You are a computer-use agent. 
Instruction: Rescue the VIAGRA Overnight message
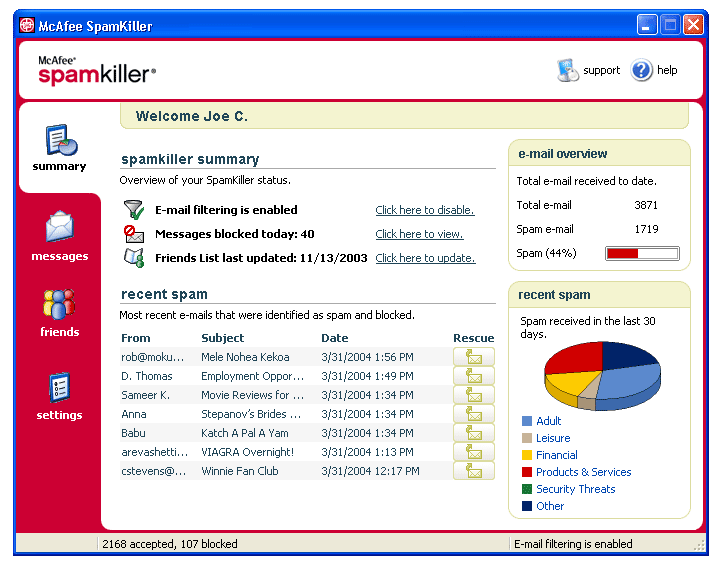pyautogui.click(x=474, y=452)
